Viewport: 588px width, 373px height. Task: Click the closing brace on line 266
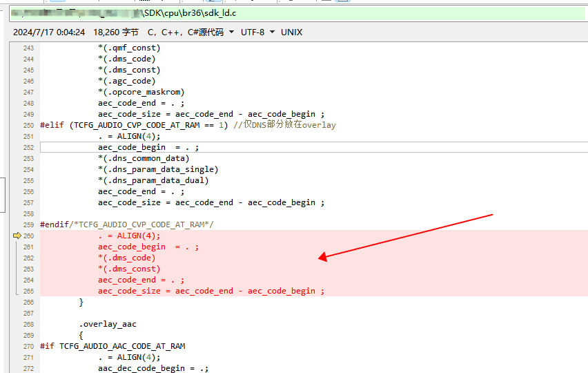tap(81, 302)
